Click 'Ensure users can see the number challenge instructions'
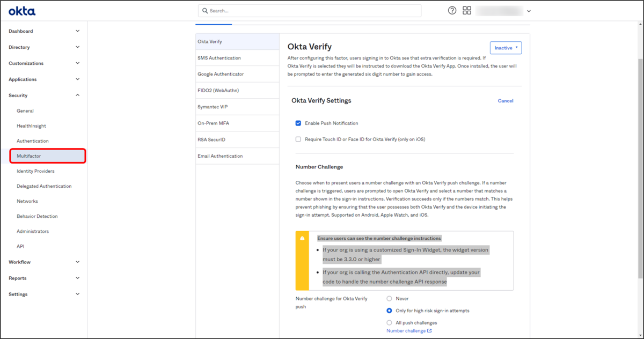The image size is (644, 339). tap(379, 238)
